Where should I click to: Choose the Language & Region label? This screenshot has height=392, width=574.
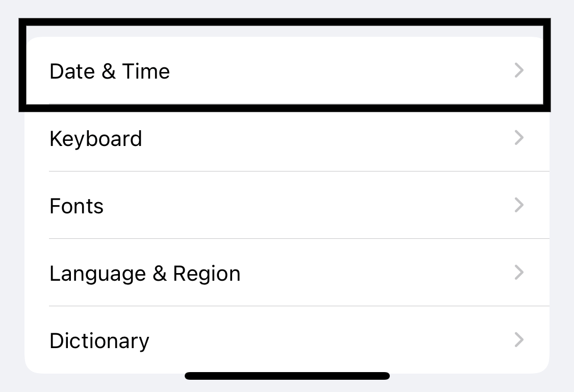(x=145, y=274)
